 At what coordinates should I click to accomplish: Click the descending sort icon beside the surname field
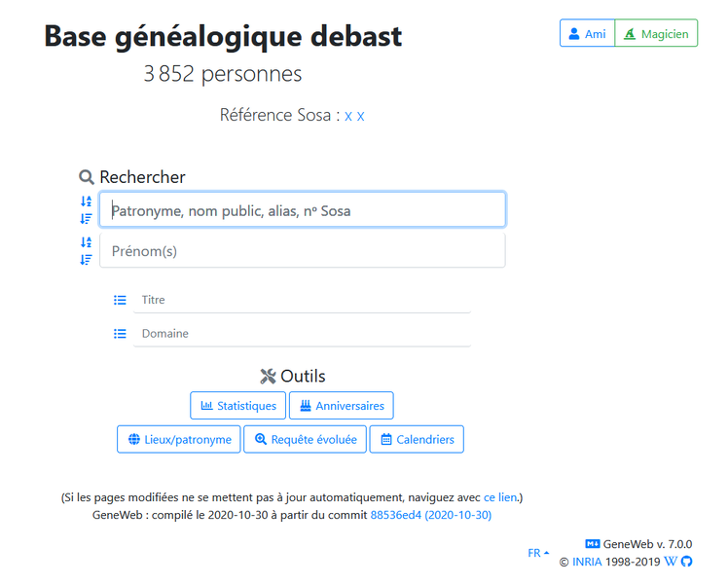[87, 219]
